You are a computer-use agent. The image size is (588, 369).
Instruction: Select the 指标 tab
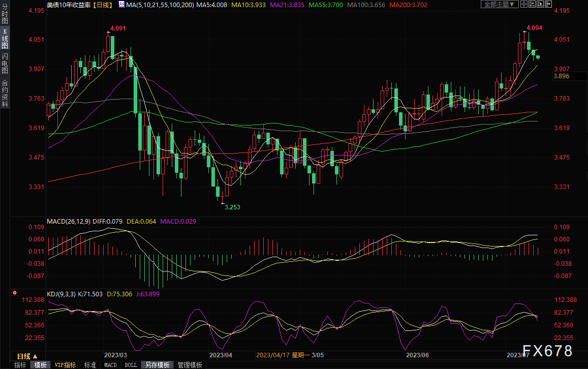tap(20, 365)
